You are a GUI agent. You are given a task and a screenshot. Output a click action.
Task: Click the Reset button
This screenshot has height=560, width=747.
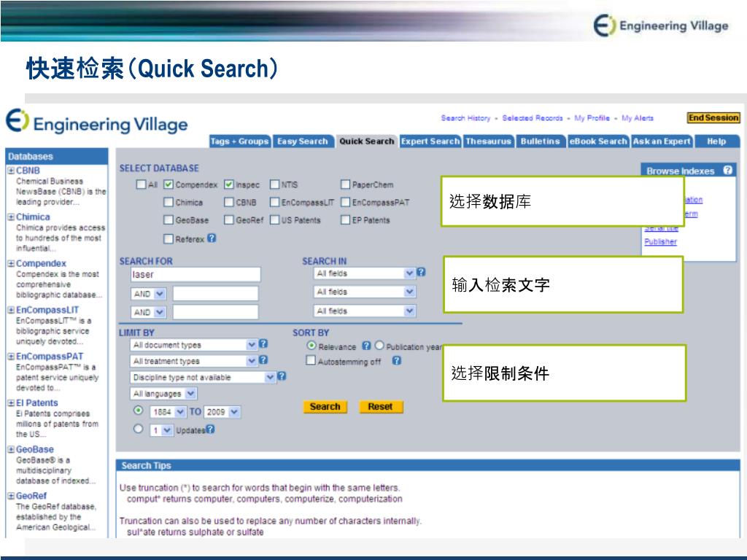380,407
